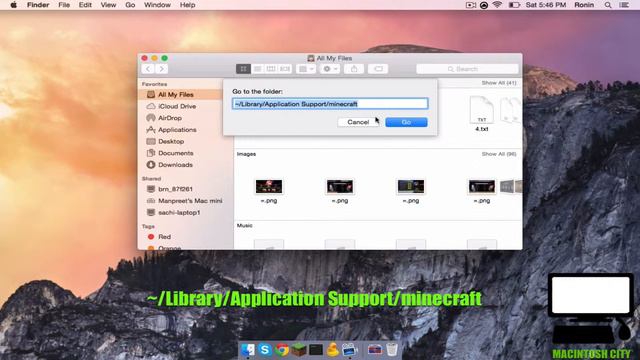Select the second .png image thumbnail
The height and width of the screenshot is (360, 640).
click(x=340, y=187)
